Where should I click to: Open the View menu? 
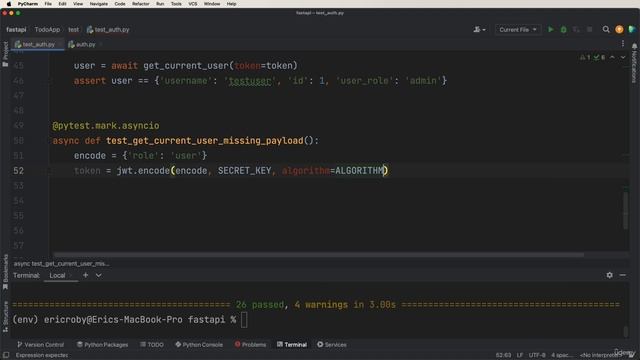(78, 4)
